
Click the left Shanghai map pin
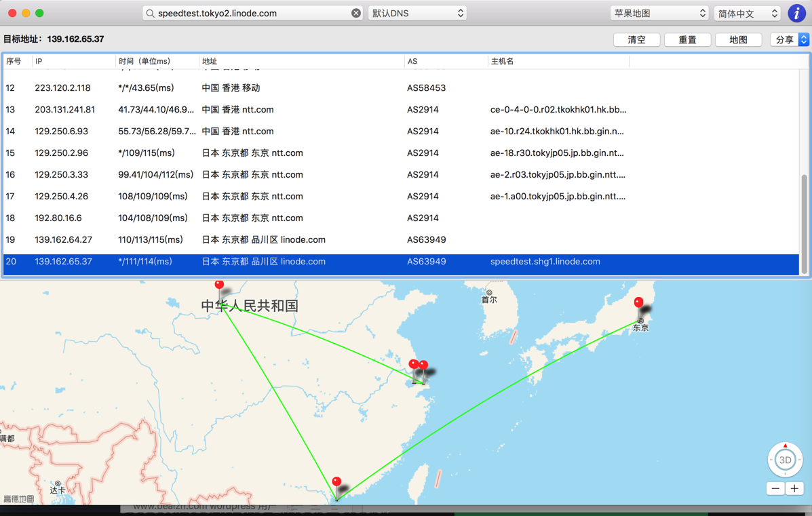pos(413,364)
